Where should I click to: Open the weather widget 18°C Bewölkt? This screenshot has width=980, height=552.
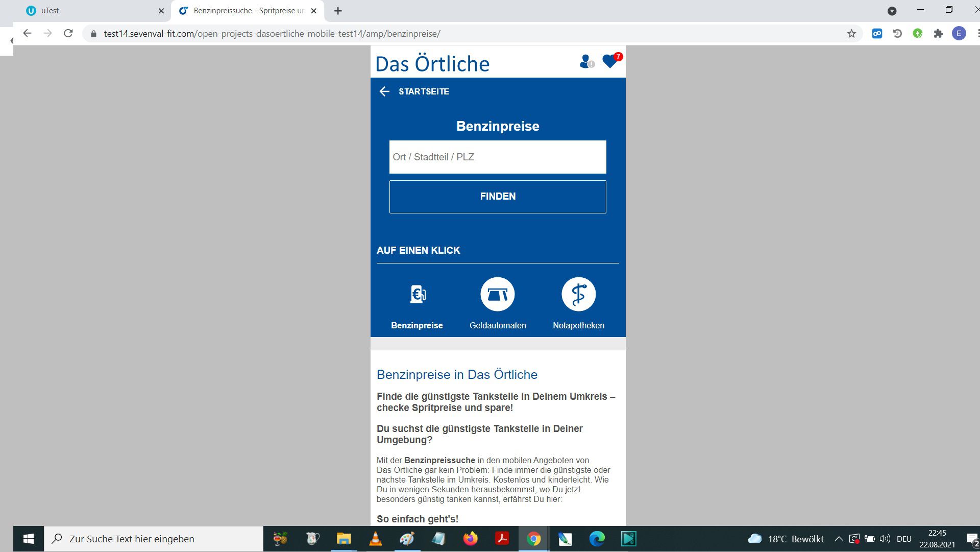(x=786, y=539)
